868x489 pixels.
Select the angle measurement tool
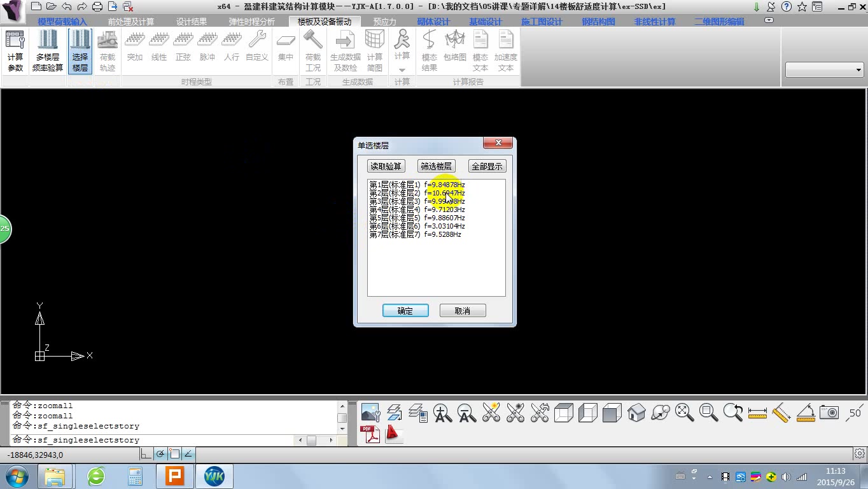(x=806, y=413)
